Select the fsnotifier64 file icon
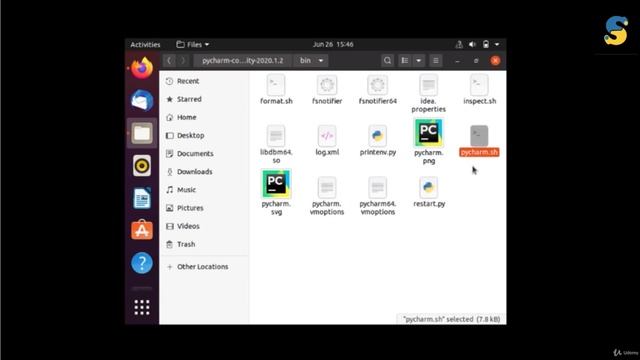Image resolution: width=640 pixels, height=360 pixels. (x=378, y=85)
